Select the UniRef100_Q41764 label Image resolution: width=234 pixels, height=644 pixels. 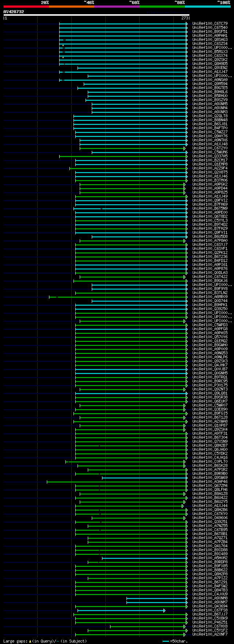pyautogui.click(x=210, y=546)
